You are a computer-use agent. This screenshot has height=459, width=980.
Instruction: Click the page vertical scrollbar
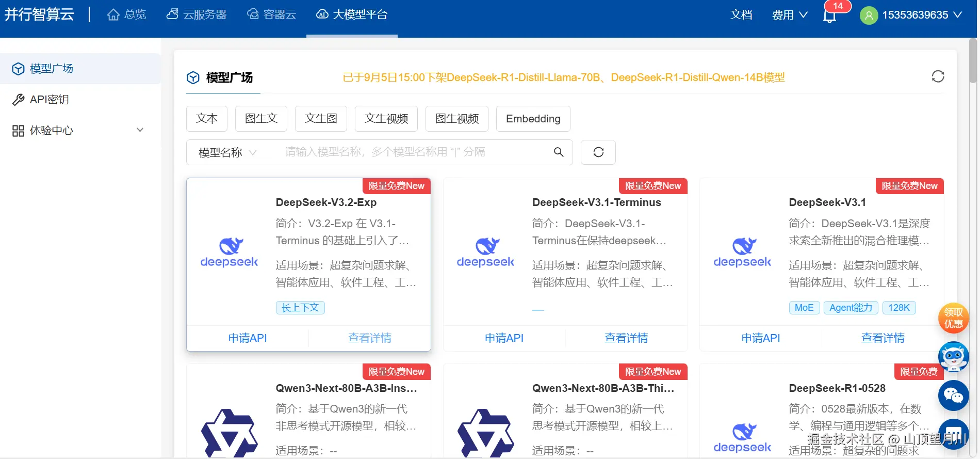[973, 61]
